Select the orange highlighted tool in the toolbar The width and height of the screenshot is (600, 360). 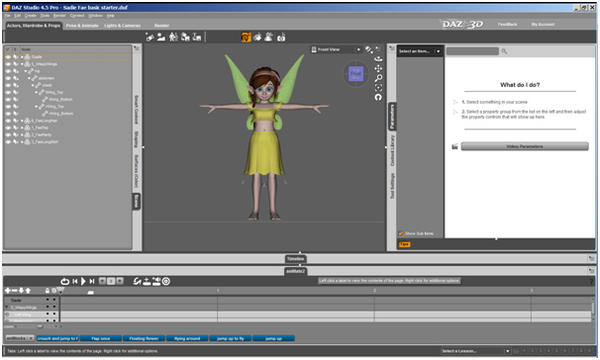tap(246, 37)
